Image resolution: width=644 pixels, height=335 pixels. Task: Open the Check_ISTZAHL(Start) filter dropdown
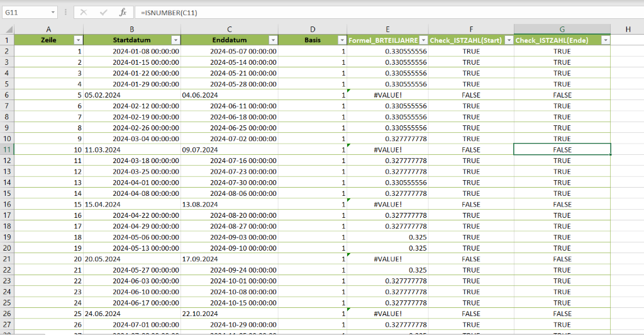(509, 40)
